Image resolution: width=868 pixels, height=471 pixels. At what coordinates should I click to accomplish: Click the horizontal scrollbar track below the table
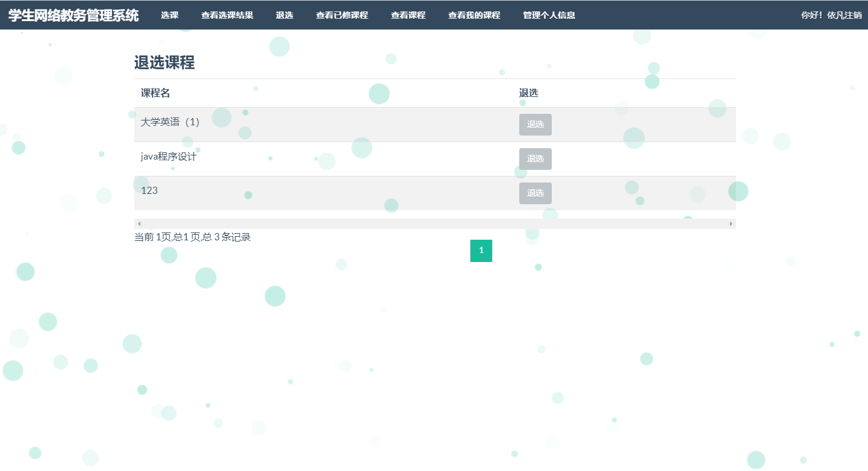pos(434,223)
